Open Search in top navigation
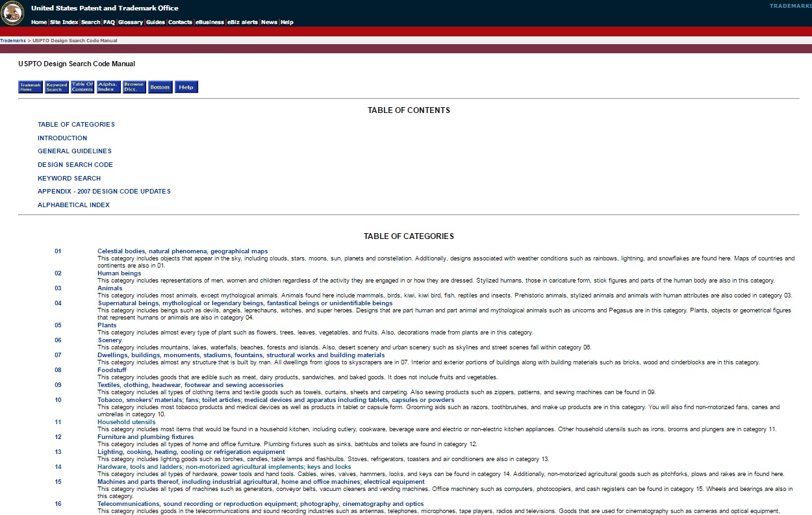Image resolution: width=812 pixels, height=515 pixels. coord(91,22)
